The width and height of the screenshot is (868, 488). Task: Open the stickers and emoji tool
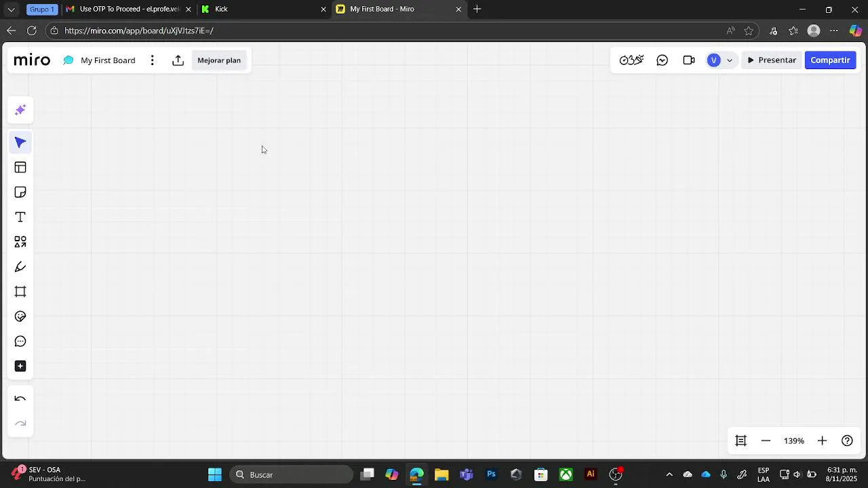point(20,317)
